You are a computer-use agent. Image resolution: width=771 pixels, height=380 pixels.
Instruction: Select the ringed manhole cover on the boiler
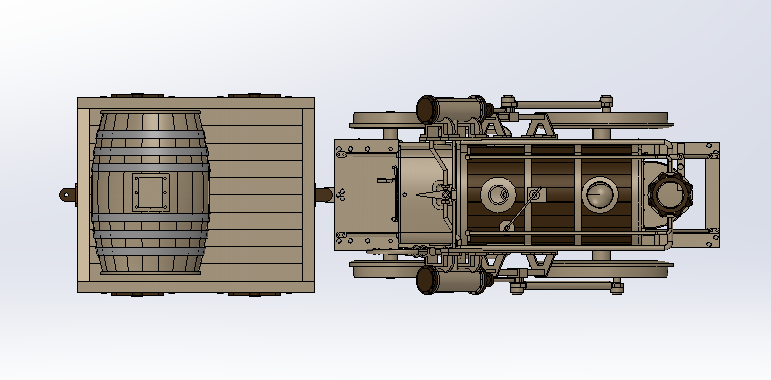click(498, 195)
